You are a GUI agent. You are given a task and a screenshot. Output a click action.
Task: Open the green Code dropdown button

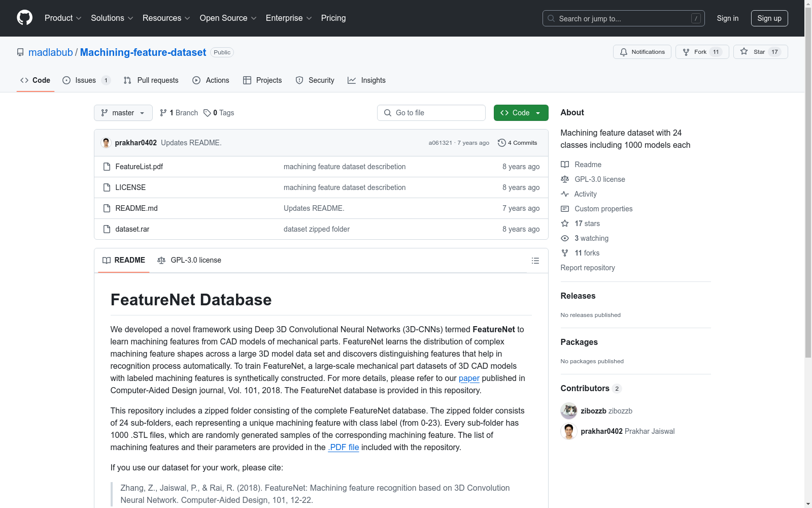point(521,113)
